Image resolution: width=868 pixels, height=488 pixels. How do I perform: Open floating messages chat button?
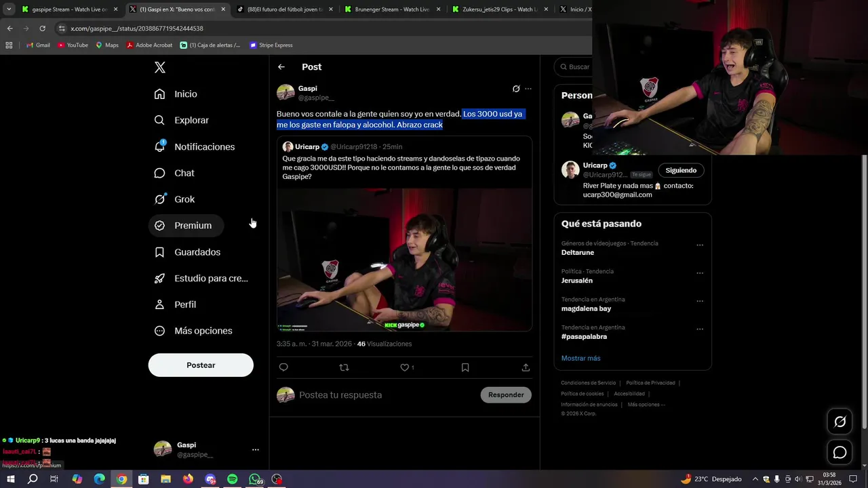coord(840,452)
